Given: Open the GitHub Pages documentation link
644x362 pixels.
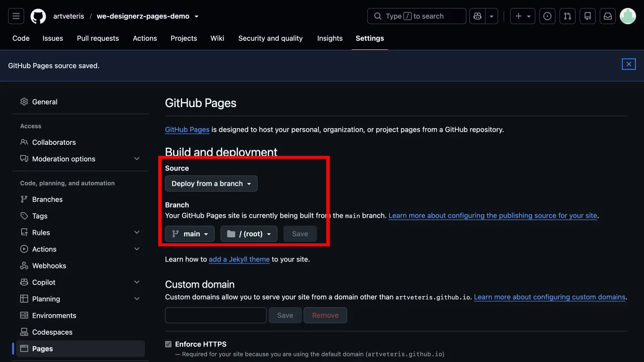Looking at the screenshot, I should coord(187,129).
